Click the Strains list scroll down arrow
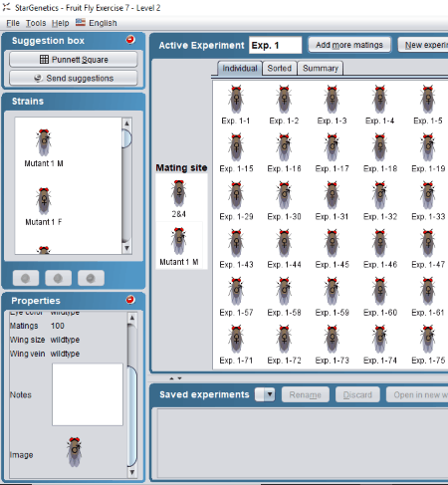The width and height of the screenshot is (448, 485). (126, 248)
